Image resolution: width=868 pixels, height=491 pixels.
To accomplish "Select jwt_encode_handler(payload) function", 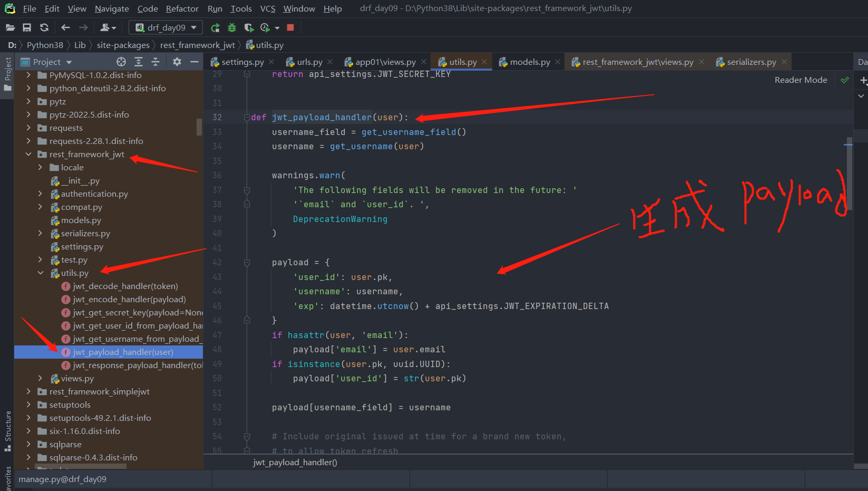I will click(129, 300).
